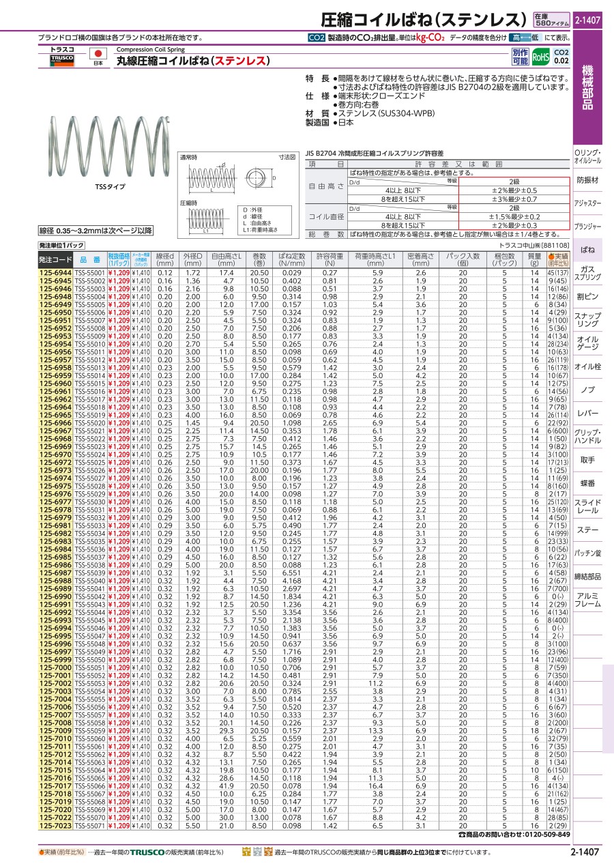Go to the 蝶番 side tab
This screenshot has width=614, height=868.
pos(588,482)
